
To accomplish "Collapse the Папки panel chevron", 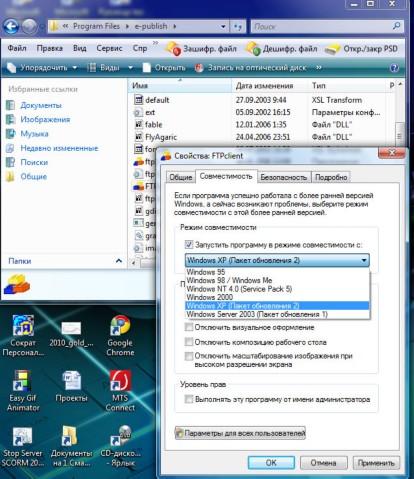I will click(x=119, y=261).
